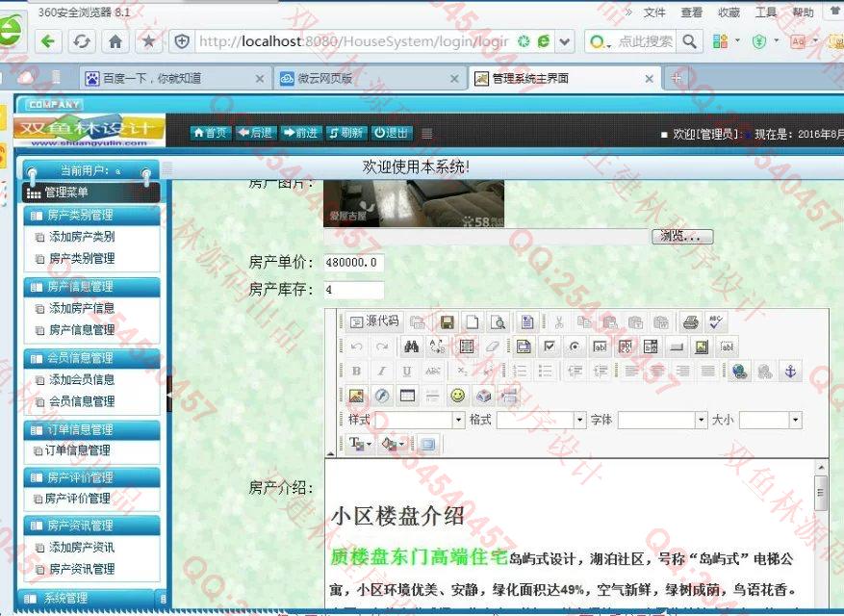This screenshot has width=844, height=616.
Task: Click the Insert Special Character icon
Action: (x=483, y=396)
